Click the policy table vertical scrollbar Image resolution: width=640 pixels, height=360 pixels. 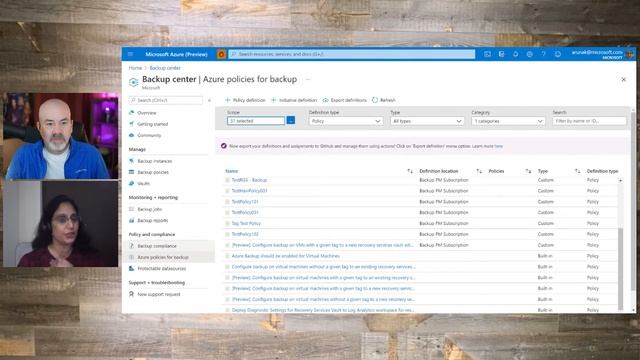point(620,269)
